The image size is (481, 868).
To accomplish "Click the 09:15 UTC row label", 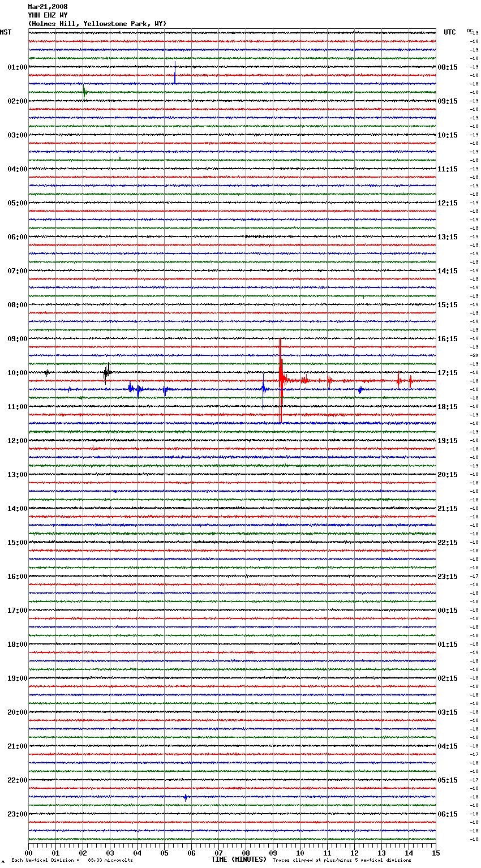I will [x=448, y=101].
